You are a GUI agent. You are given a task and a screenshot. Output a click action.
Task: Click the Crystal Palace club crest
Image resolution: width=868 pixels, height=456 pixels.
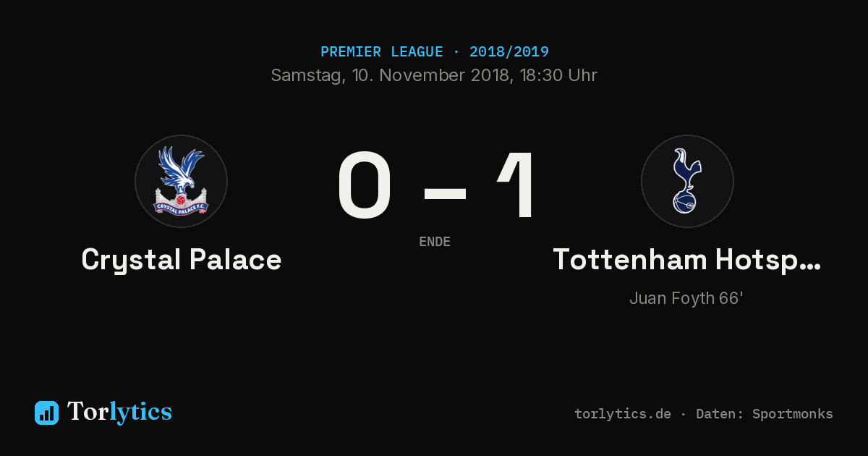tap(181, 181)
